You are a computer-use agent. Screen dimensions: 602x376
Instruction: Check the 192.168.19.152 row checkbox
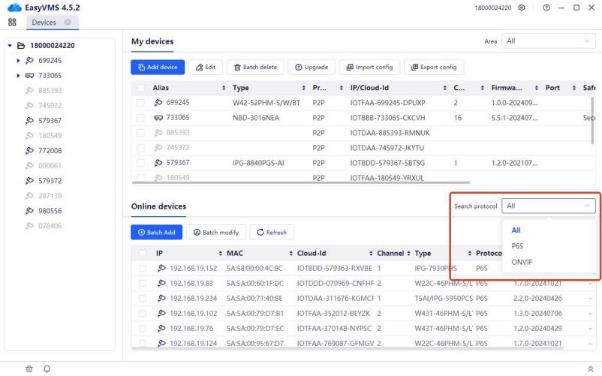(x=142, y=268)
